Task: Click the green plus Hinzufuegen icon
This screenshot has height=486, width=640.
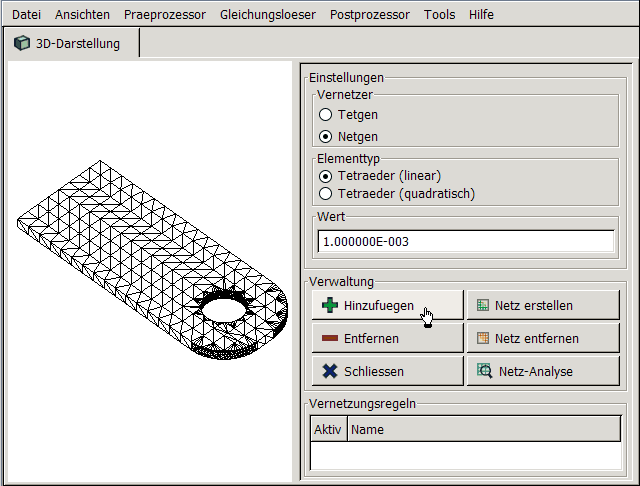Action: (330, 306)
